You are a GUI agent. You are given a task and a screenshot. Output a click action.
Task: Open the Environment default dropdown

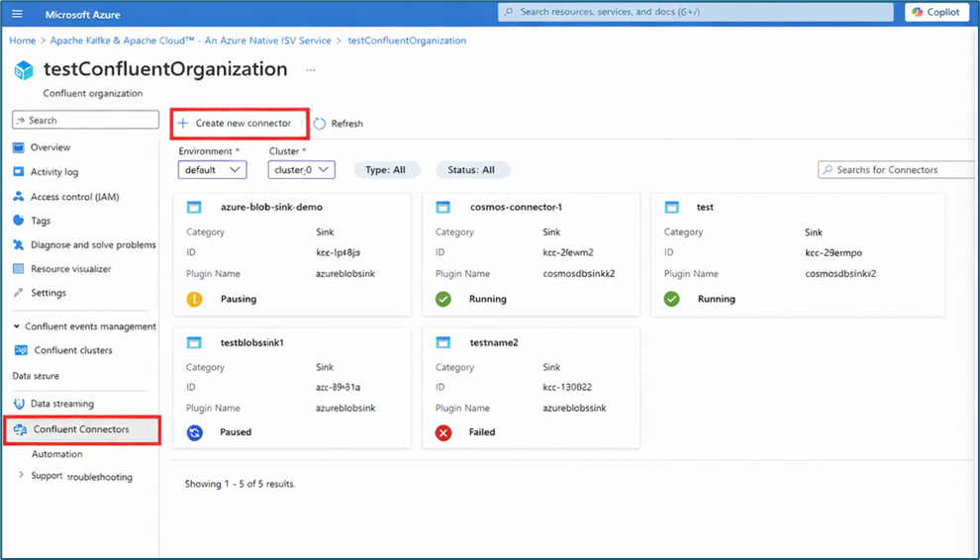(x=213, y=170)
